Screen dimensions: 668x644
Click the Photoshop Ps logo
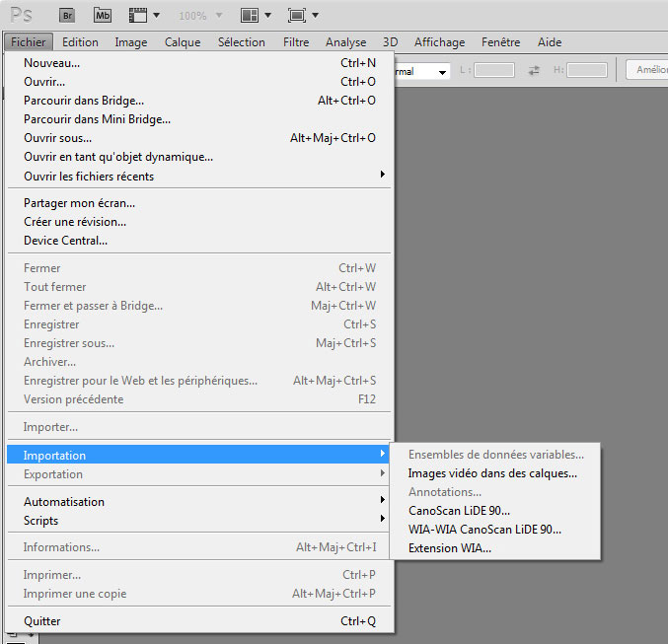(21, 15)
